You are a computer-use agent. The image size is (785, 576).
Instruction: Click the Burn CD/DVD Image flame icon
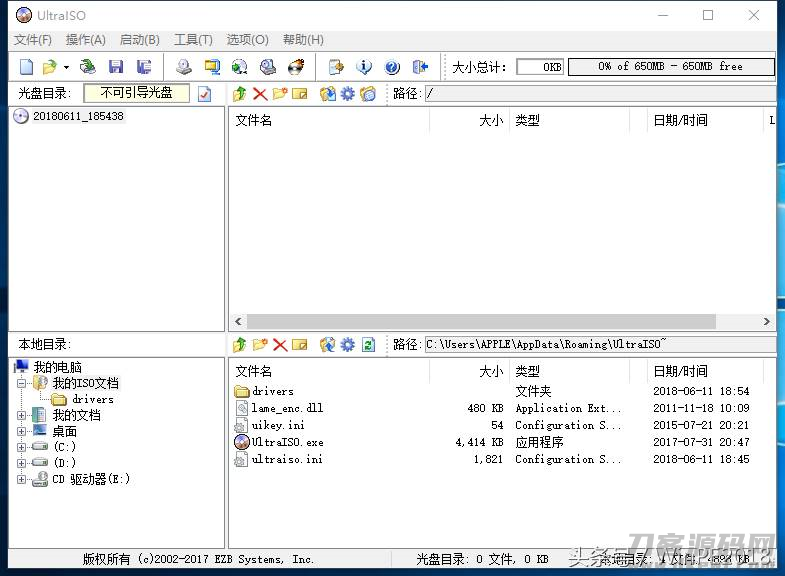tap(296, 67)
